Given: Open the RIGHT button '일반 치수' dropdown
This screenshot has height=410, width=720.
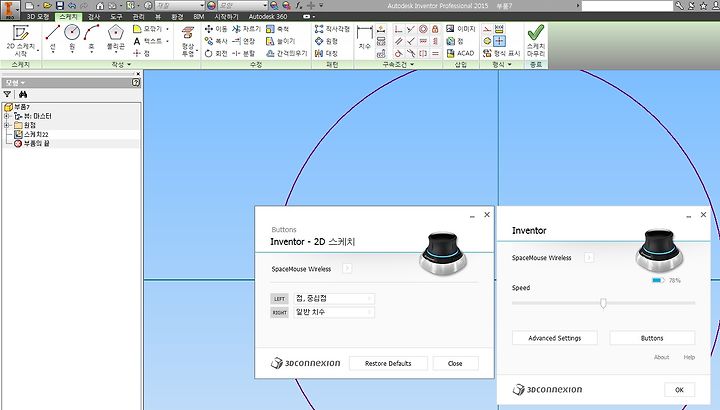Looking at the screenshot, I should 334,312.
